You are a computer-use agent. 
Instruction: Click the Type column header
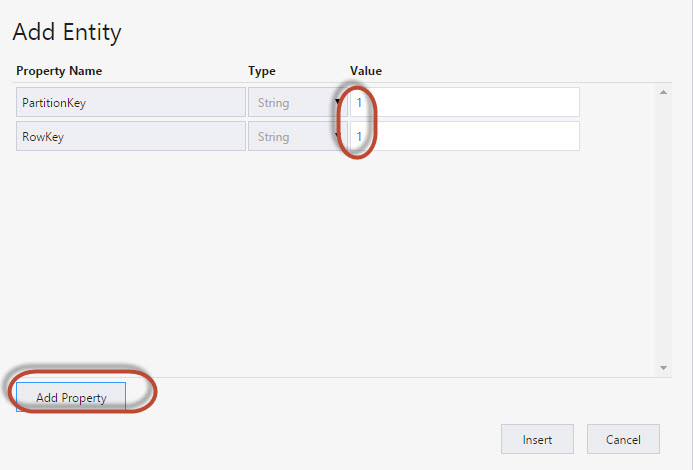[262, 71]
